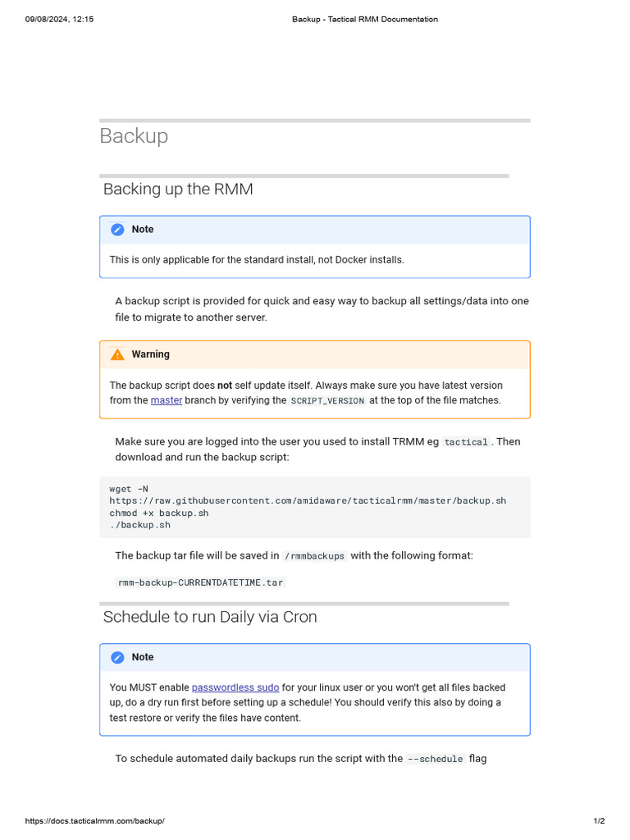Click the chmod +x backup.sh code line
This screenshot has width=630, height=840.
tap(159, 513)
